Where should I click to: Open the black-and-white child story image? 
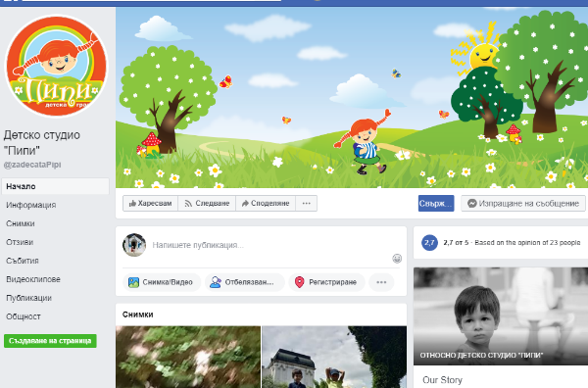501,316
